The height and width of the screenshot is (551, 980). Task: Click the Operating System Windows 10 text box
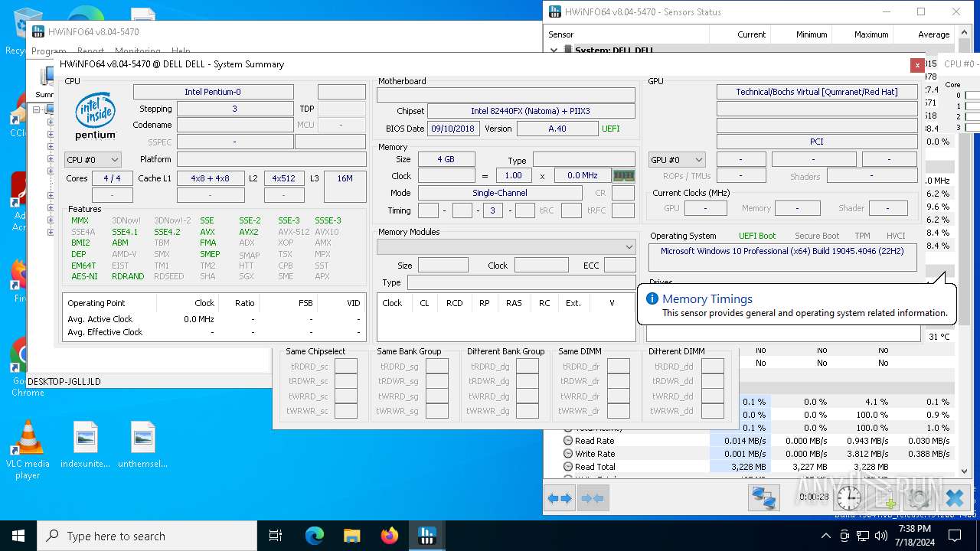782,257
